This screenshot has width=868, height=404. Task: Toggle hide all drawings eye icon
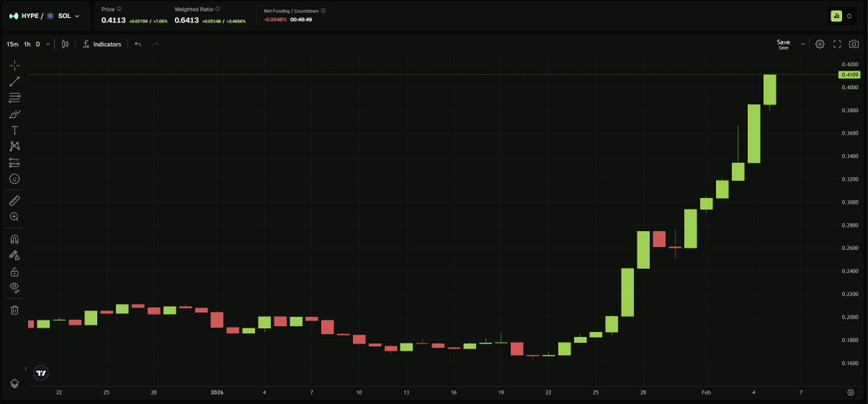(x=14, y=288)
